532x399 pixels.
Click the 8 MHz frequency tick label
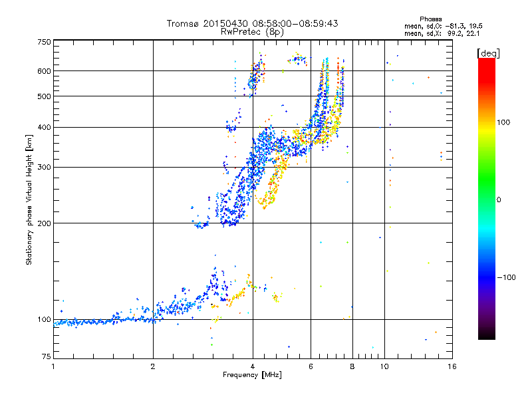[x=352, y=366]
